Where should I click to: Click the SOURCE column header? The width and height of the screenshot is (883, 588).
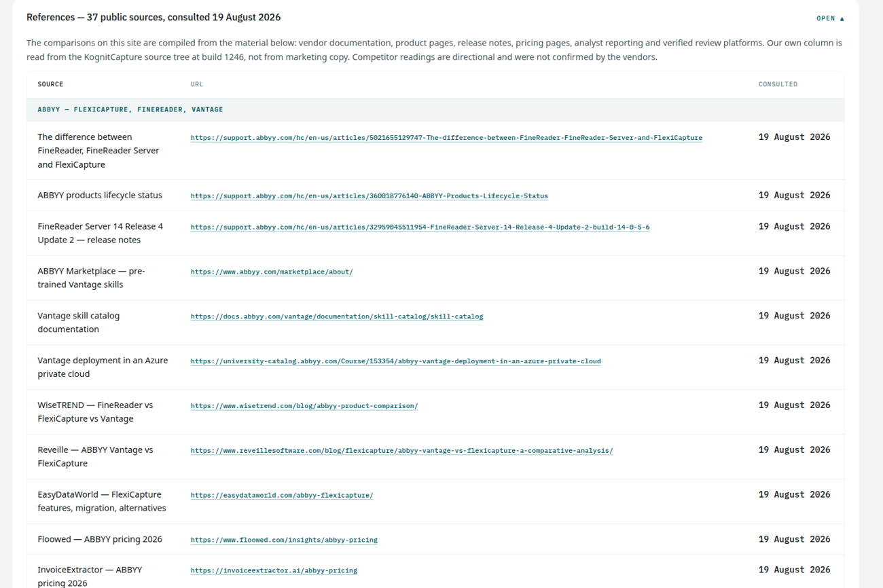coord(50,84)
